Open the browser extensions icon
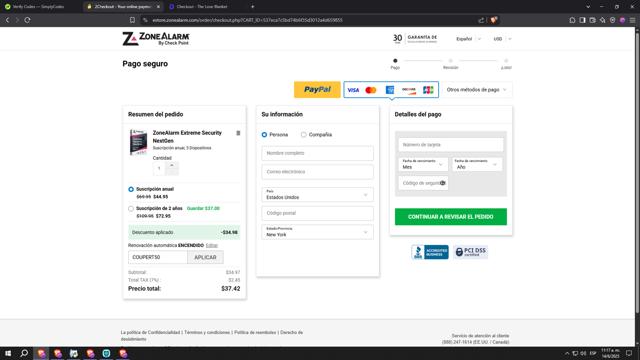Viewport: 640px width, 360px height. [572, 20]
